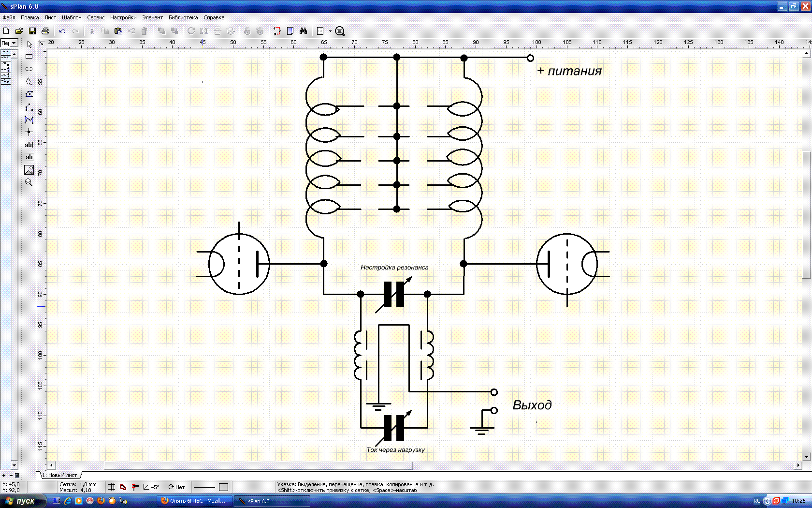The height and width of the screenshot is (508, 812).
Task: Click the component renumbering icon
Action: point(277,31)
